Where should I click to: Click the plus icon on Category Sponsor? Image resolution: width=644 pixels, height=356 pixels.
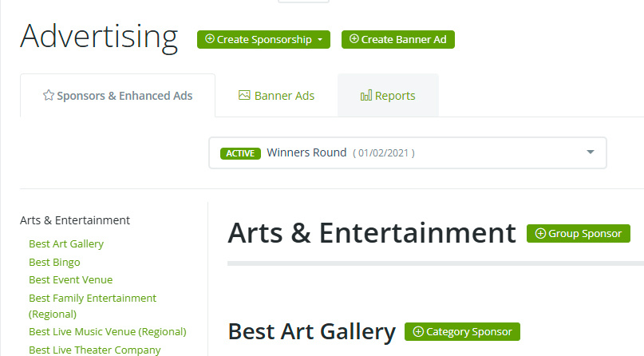[x=418, y=331]
